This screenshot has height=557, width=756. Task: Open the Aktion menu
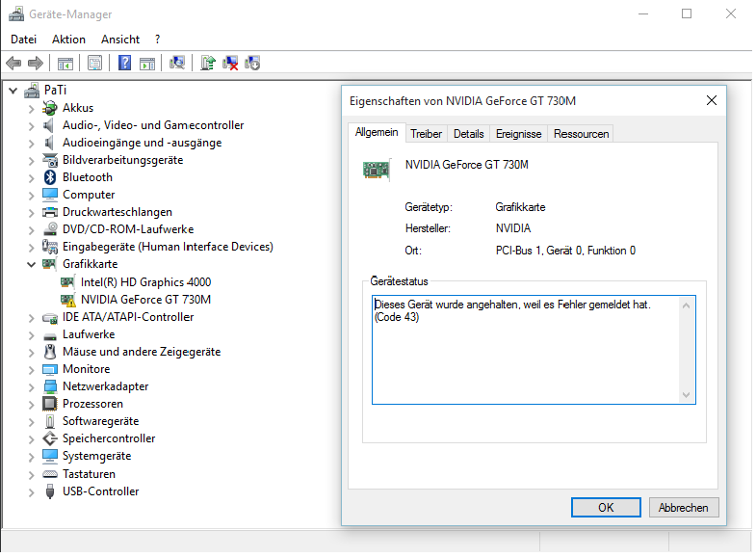[68, 40]
